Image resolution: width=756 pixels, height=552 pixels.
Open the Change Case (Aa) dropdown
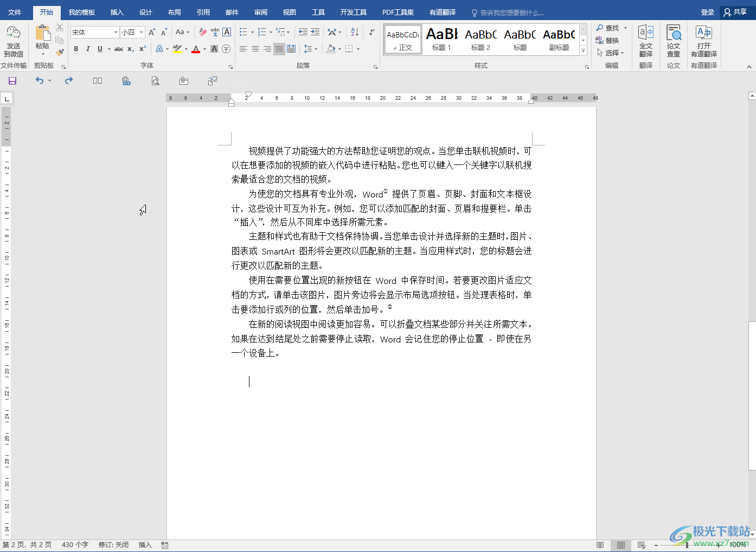[183, 33]
